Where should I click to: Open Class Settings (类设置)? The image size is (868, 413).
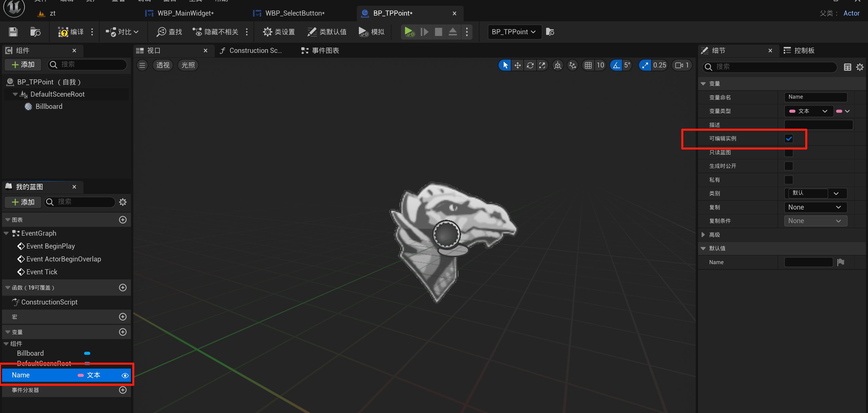point(279,32)
